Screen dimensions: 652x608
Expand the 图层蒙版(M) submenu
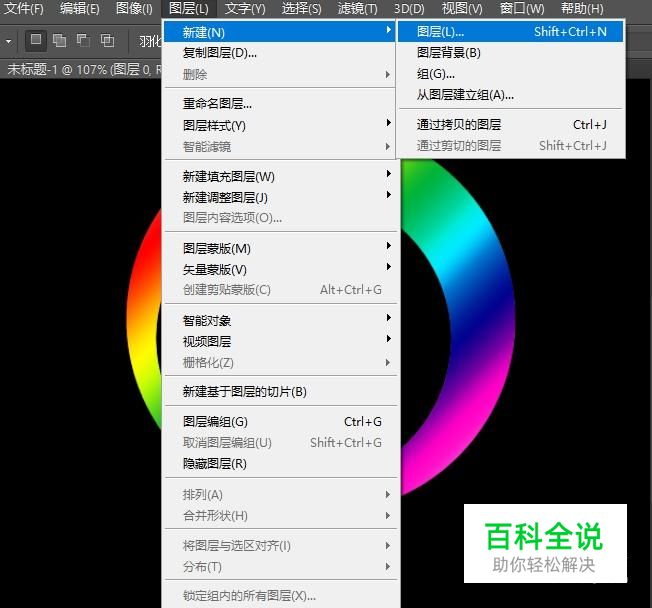279,248
